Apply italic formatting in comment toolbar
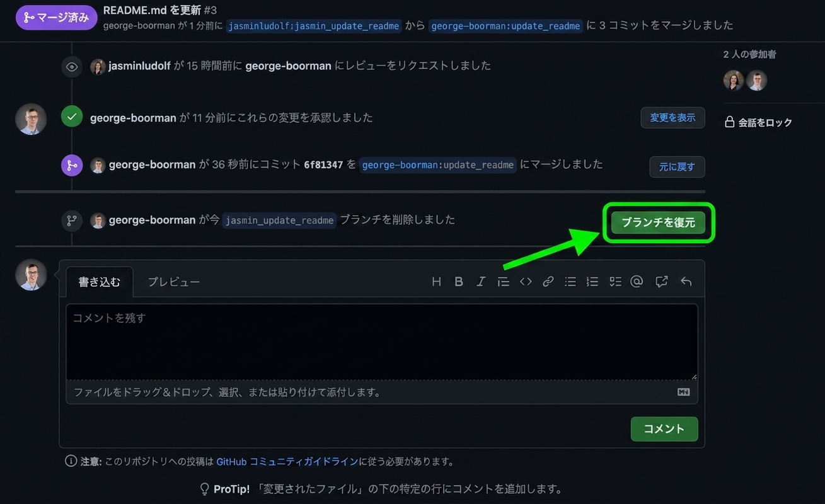 click(x=481, y=282)
